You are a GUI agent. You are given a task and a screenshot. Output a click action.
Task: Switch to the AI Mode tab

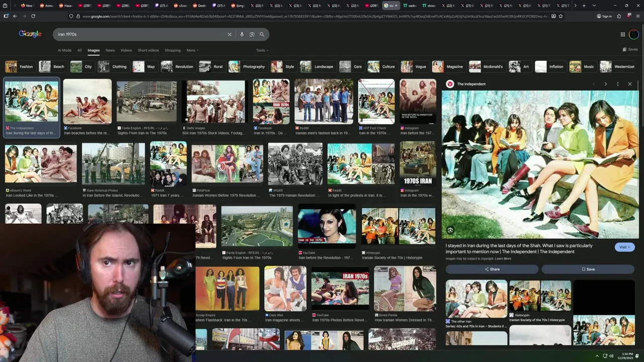[64, 50]
